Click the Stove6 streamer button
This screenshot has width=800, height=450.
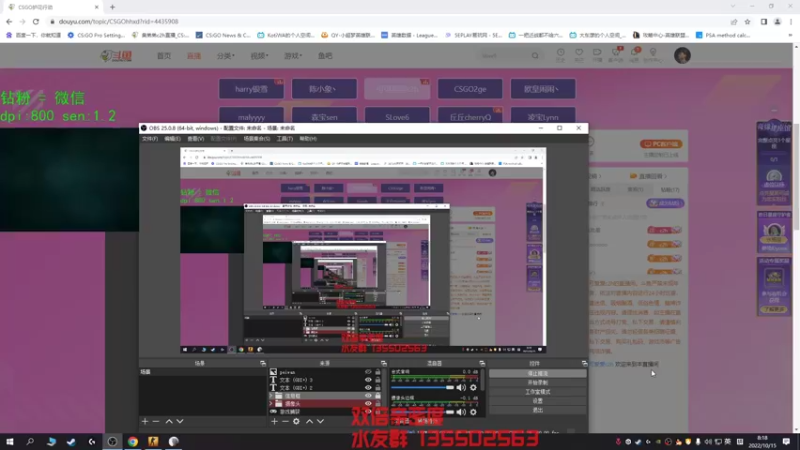coord(397,116)
